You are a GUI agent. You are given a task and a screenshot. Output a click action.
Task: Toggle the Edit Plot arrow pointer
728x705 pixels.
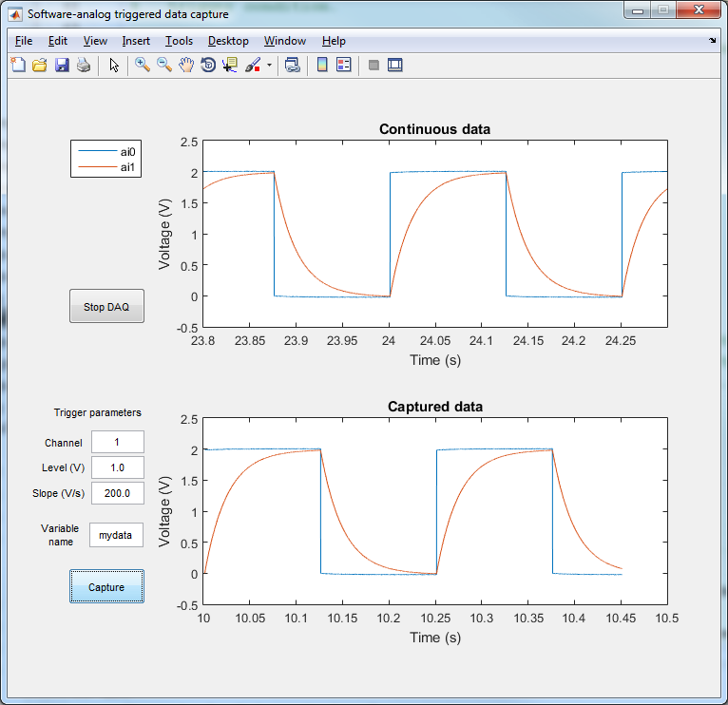(114, 65)
